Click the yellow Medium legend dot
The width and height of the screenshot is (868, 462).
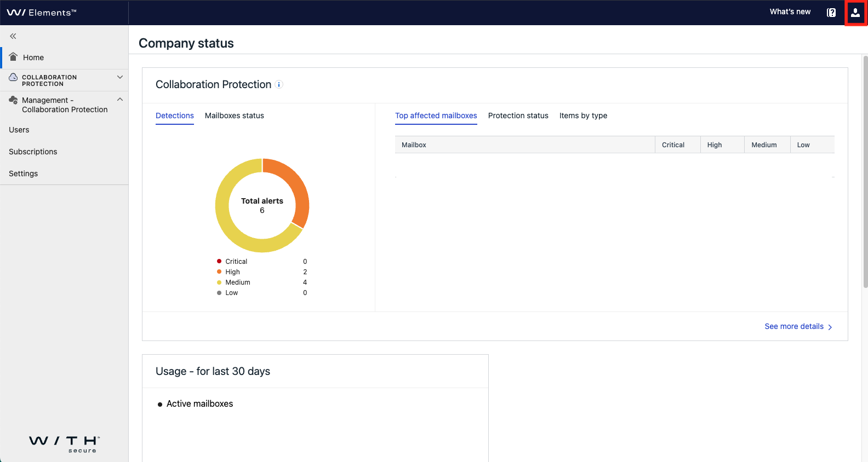tap(219, 282)
